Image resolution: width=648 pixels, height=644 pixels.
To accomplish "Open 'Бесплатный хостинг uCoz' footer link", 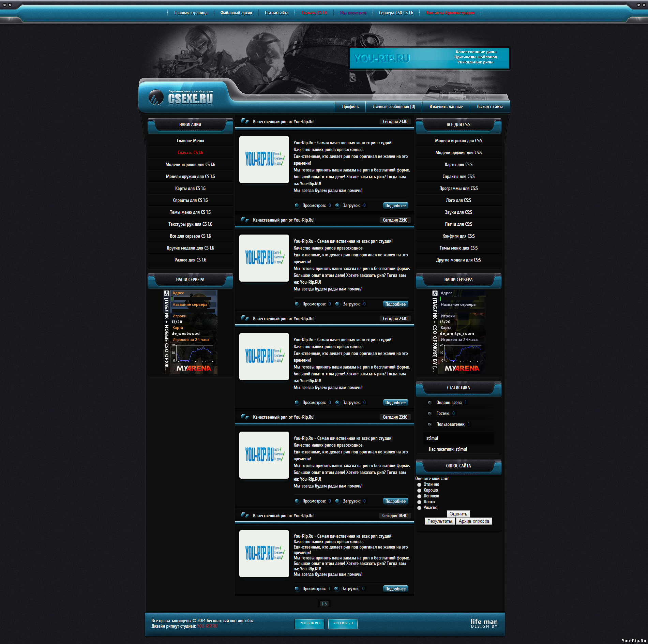I will (230, 621).
